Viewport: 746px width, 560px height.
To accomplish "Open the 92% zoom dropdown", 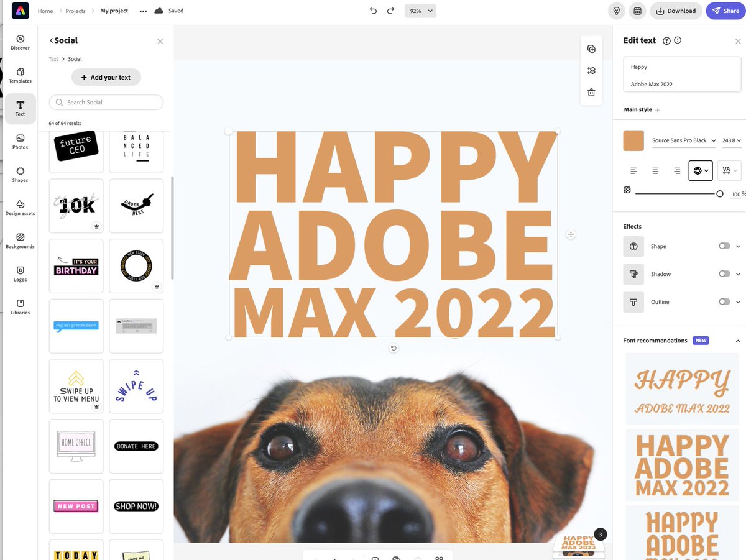I will [420, 11].
